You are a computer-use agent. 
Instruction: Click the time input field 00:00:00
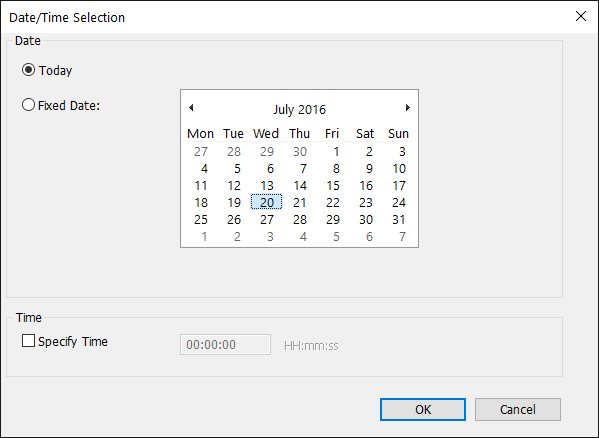click(x=225, y=344)
